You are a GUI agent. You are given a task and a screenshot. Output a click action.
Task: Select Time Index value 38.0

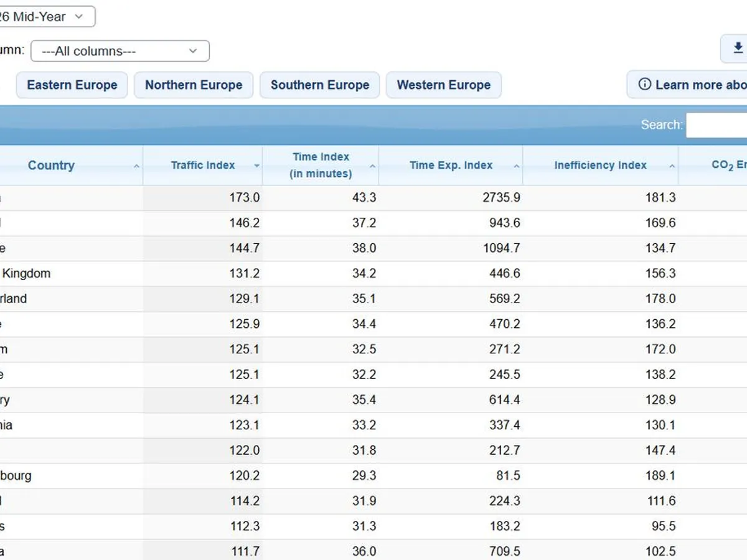pos(364,248)
